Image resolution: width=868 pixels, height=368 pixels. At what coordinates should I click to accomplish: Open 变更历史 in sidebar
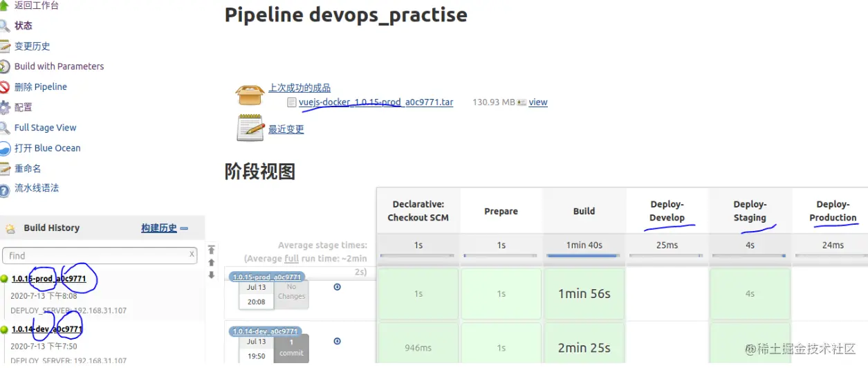tap(33, 46)
